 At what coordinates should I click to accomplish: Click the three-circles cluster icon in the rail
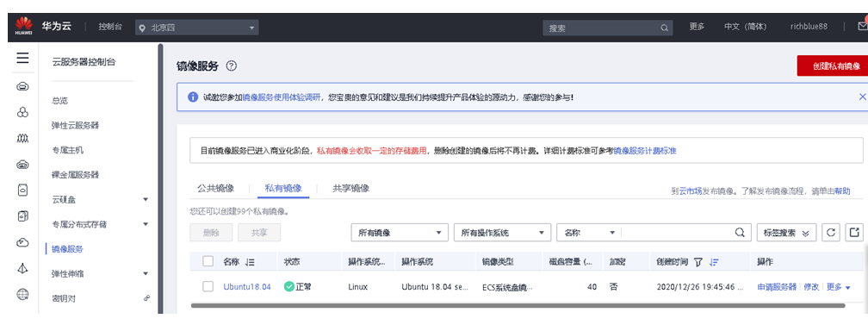tap(22, 113)
